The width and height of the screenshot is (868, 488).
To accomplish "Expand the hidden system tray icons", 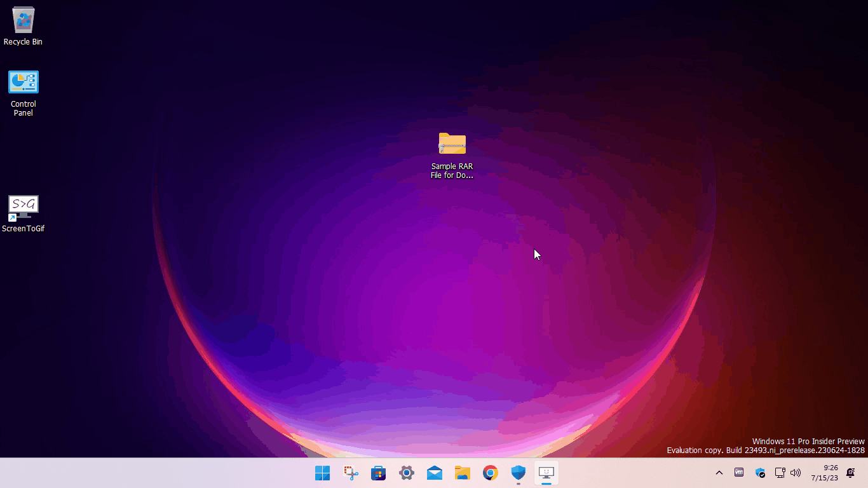I will [x=719, y=473].
